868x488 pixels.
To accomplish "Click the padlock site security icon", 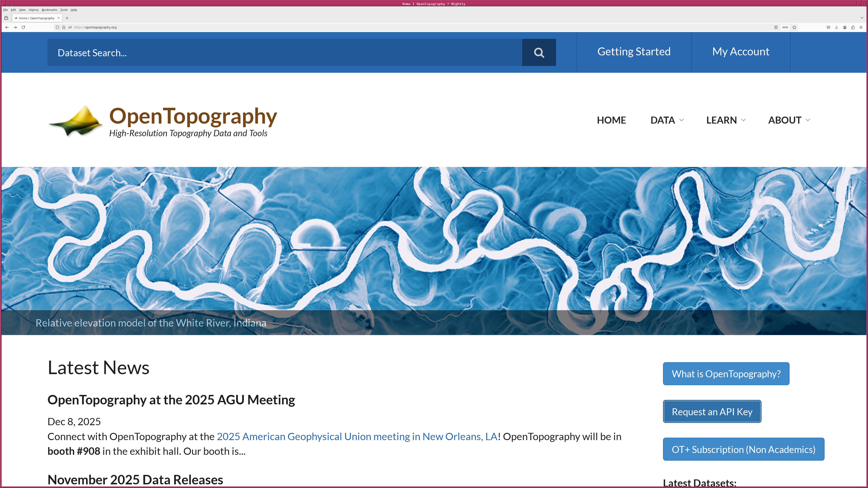I will tap(63, 27).
